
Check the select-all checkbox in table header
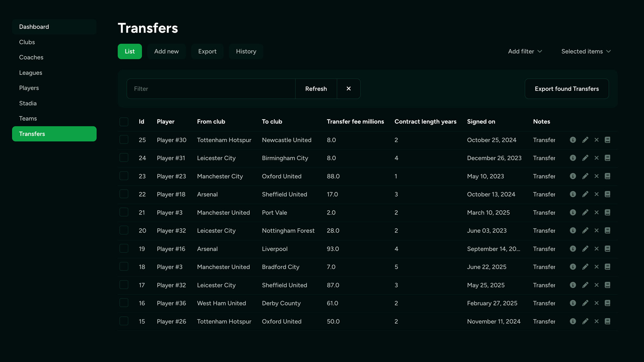pos(124,122)
